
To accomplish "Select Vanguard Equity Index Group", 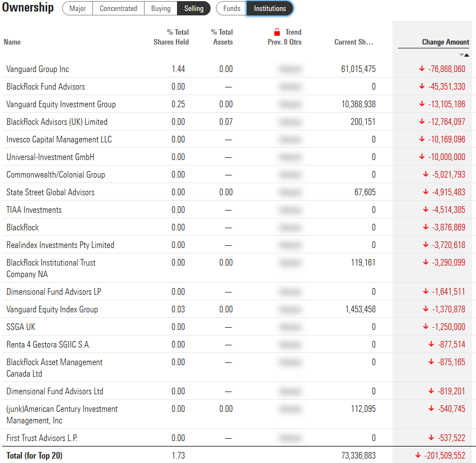I will pyautogui.click(x=52, y=310).
